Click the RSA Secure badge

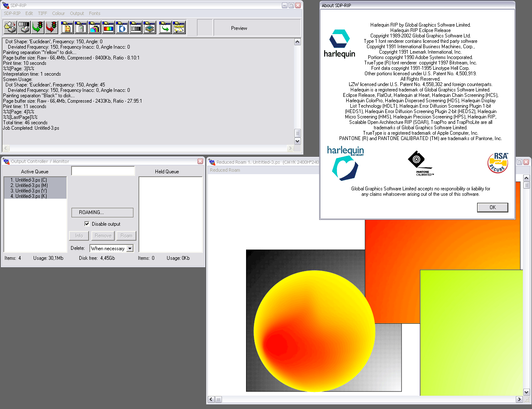click(x=498, y=163)
